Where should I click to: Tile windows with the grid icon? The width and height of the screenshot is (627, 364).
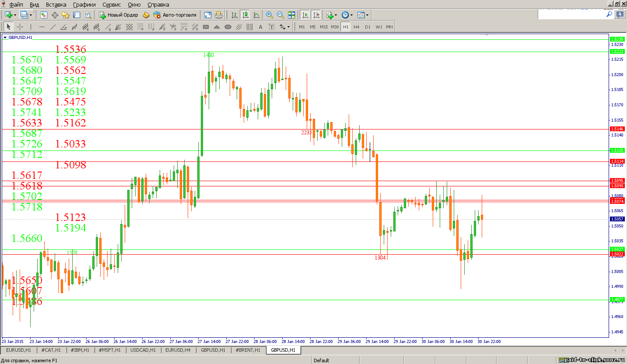291,15
